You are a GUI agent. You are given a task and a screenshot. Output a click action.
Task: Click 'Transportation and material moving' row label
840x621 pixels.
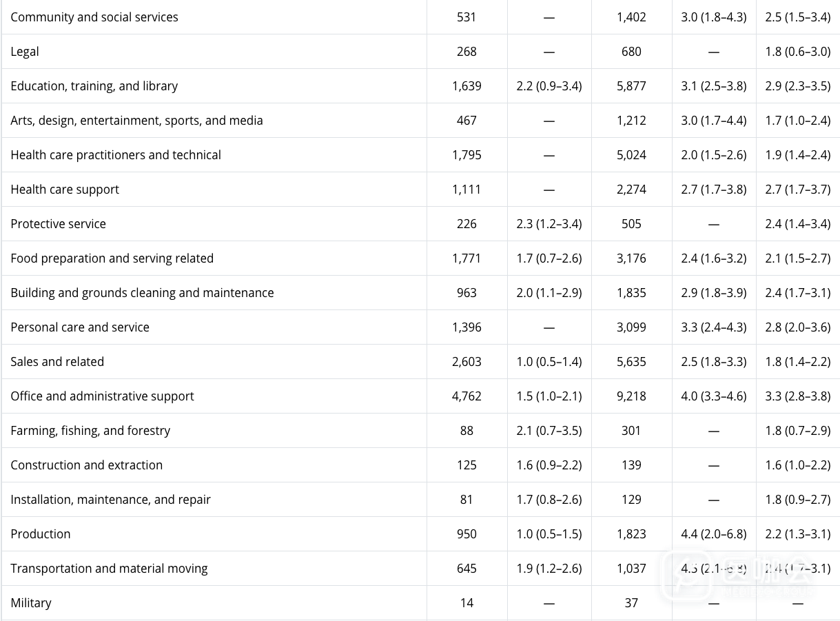(109, 569)
